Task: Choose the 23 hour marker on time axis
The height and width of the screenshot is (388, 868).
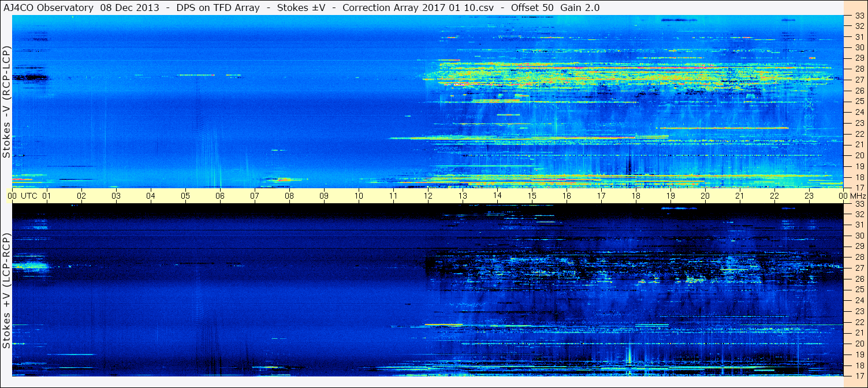Action: coord(809,196)
